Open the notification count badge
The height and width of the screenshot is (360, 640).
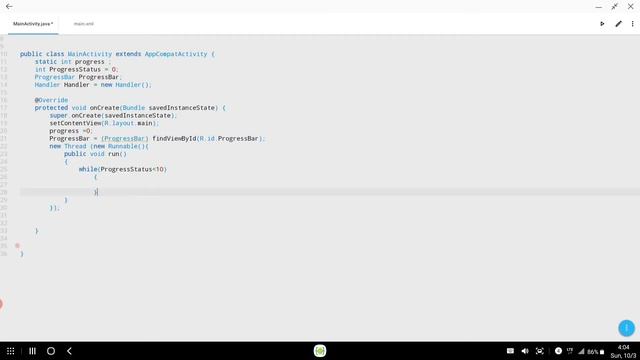pos(558,351)
